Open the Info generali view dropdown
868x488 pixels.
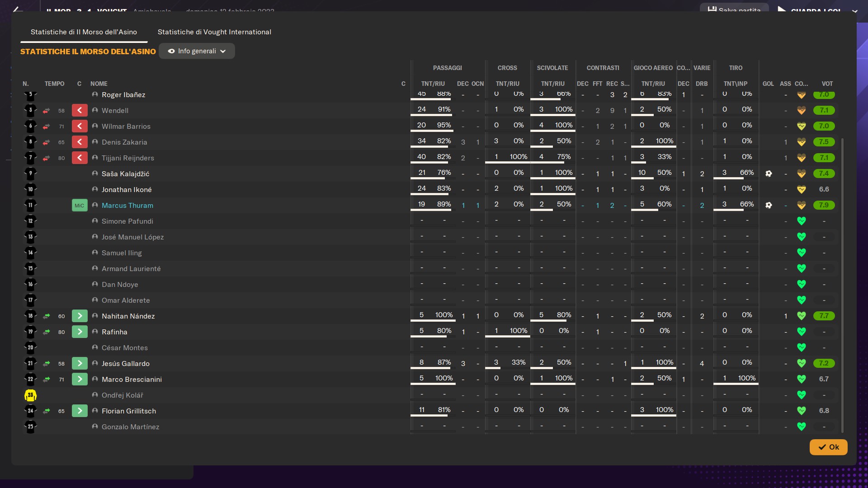[x=197, y=51]
